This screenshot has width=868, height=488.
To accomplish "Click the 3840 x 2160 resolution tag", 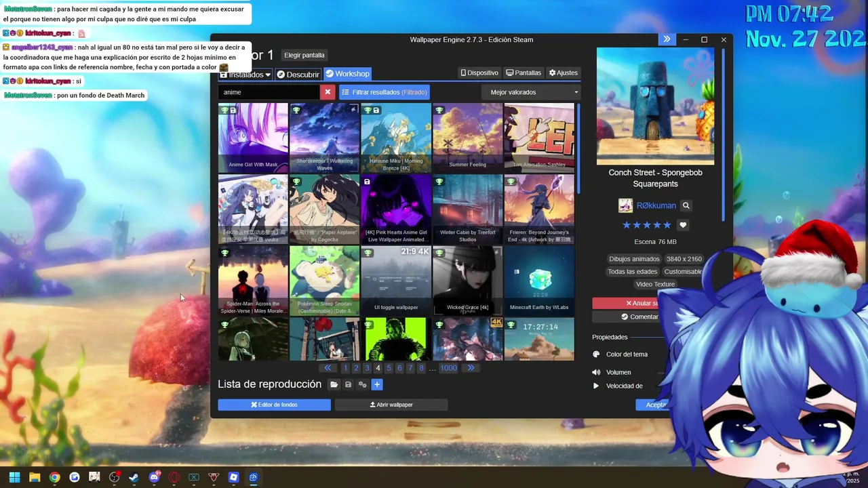I will pos(684,259).
